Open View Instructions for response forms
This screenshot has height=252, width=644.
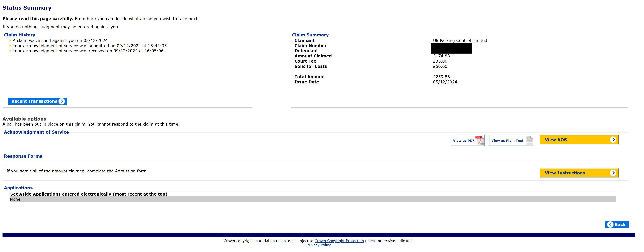coord(565,173)
